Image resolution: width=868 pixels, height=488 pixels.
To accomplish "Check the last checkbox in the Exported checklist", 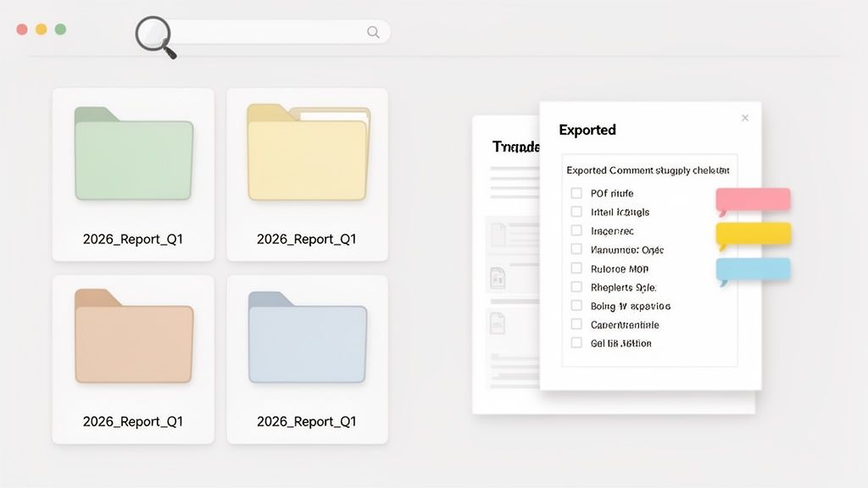I will pos(577,343).
